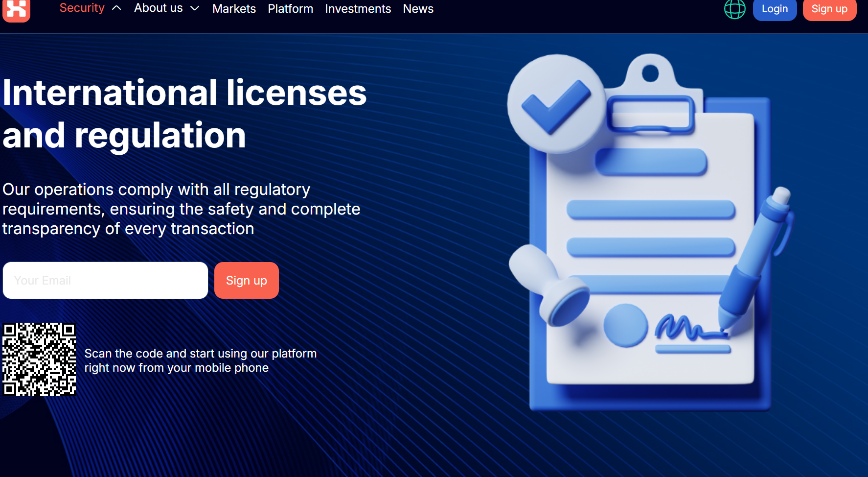
Task: Expand the About us dropdown arrow
Action: tap(195, 8)
